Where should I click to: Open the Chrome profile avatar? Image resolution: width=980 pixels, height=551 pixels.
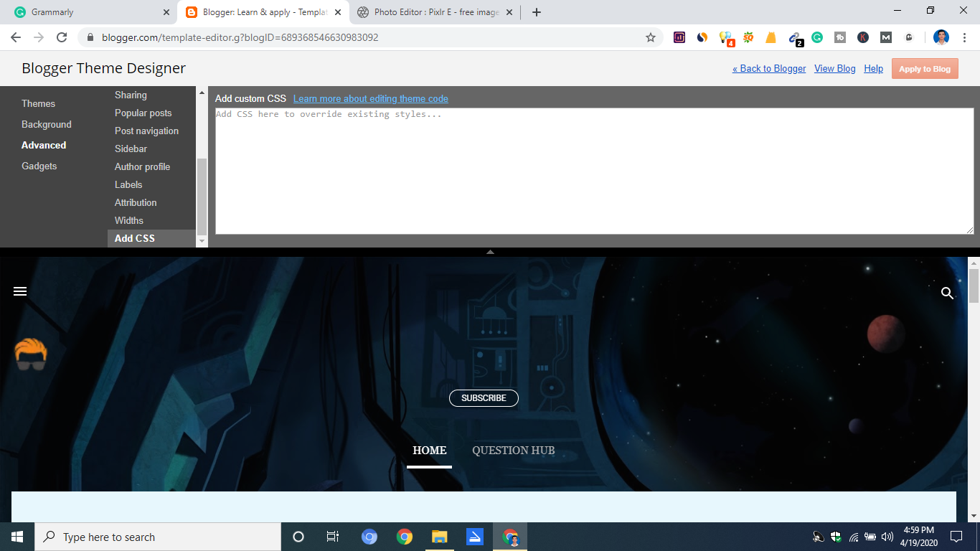(x=941, y=37)
